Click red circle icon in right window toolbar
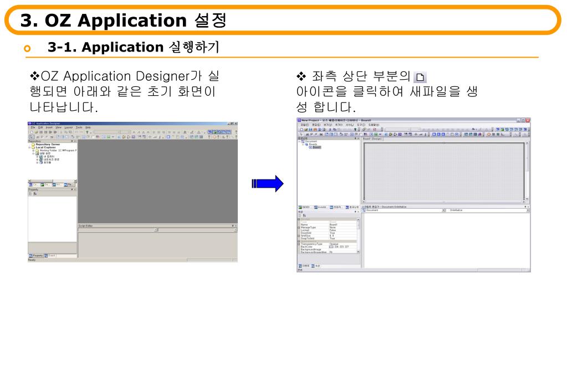 [x=489, y=135]
